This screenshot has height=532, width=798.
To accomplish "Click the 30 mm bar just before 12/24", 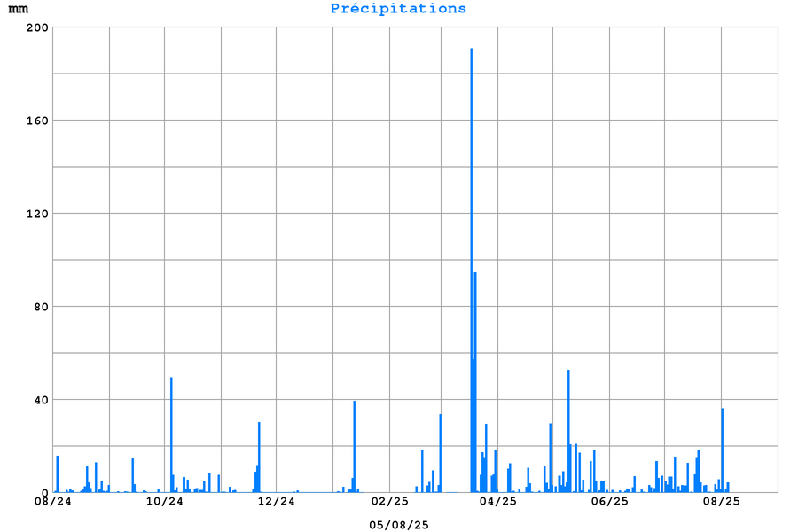I will pyautogui.click(x=259, y=457).
